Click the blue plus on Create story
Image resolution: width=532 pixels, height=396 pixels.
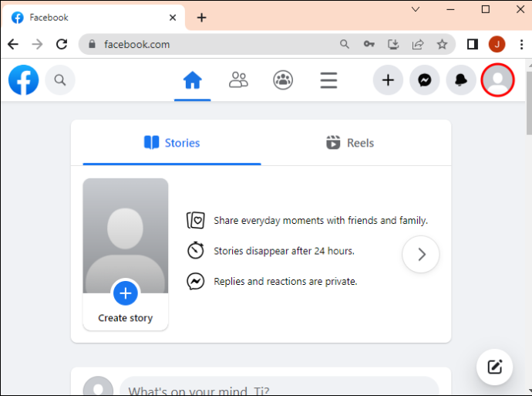[x=126, y=293]
